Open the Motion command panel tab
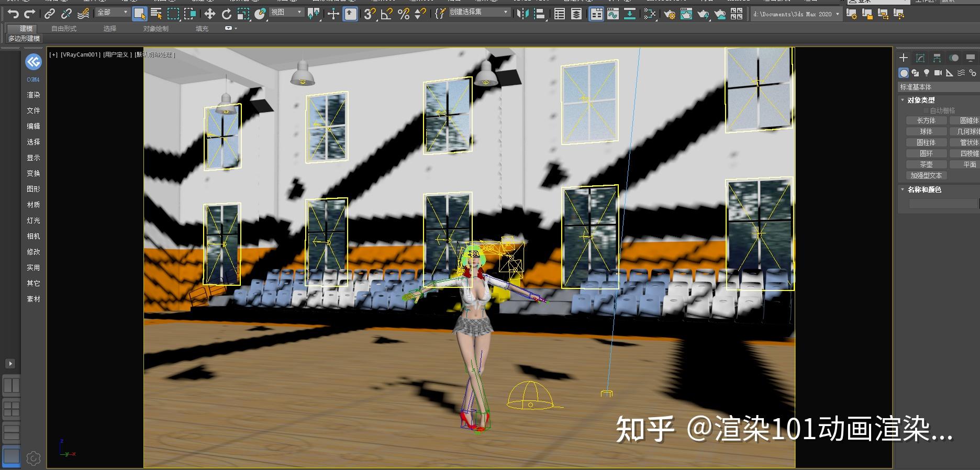 954,58
